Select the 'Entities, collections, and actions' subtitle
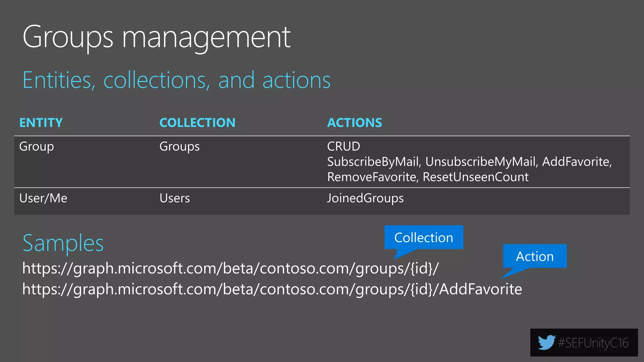The image size is (644, 362). click(x=176, y=80)
